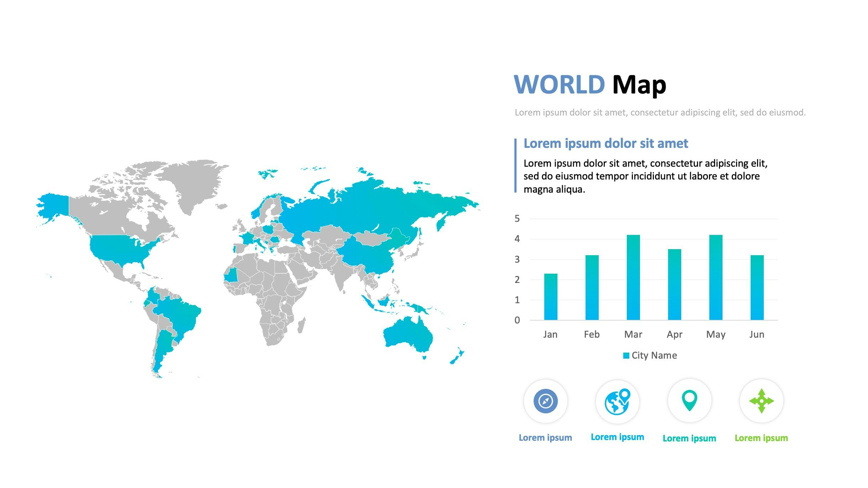The width and height of the screenshot is (868, 488).
Task: Click the 'Mar' axis label
Action: [x=633, y=334]
